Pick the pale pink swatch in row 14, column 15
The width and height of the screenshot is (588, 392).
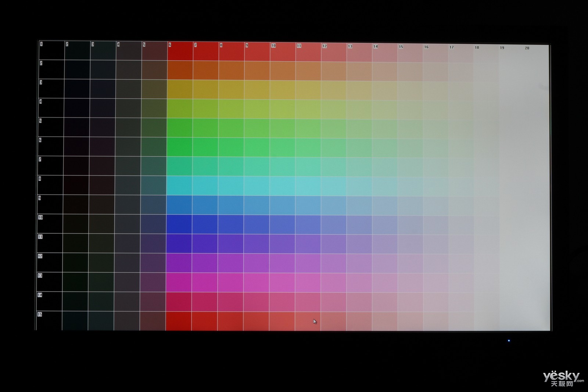[410, 302]
